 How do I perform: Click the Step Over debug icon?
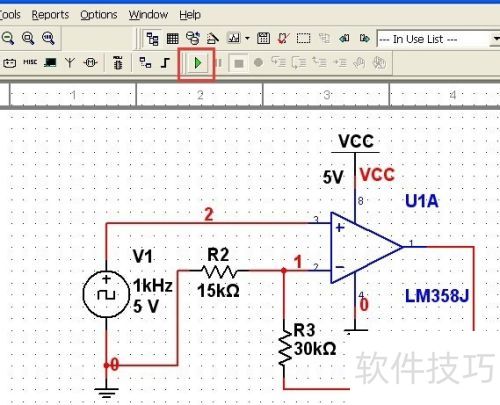(299, 62)
